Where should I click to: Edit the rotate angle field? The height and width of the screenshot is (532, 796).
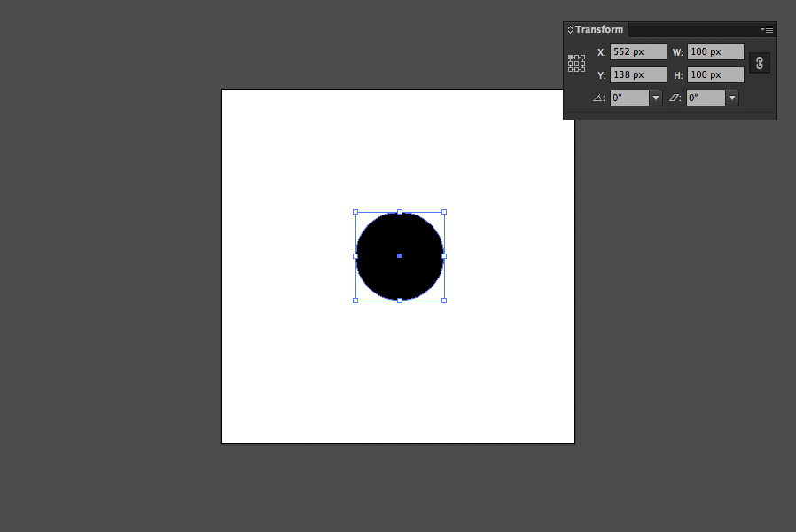(629, 98)
